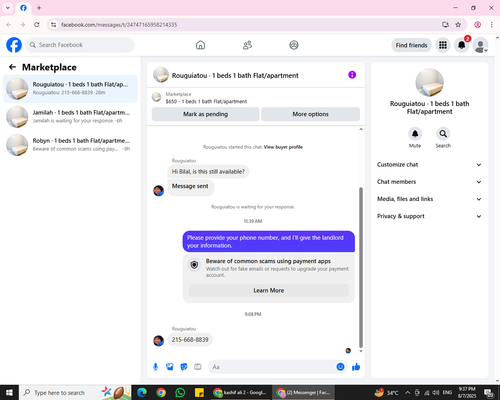Open the clock showing 9:37 PM
This screenshot has height=400, width=500.
pos(467,393)
